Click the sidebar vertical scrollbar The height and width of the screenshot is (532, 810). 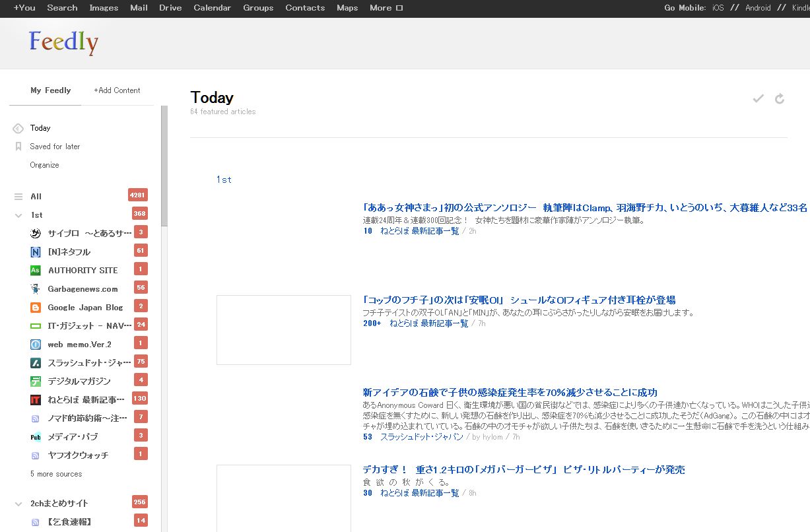coord(164,166)
